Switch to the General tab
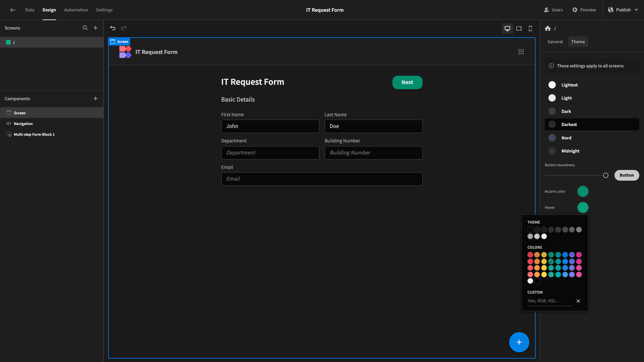The image size is (644, 362). (x=555, y=42)
